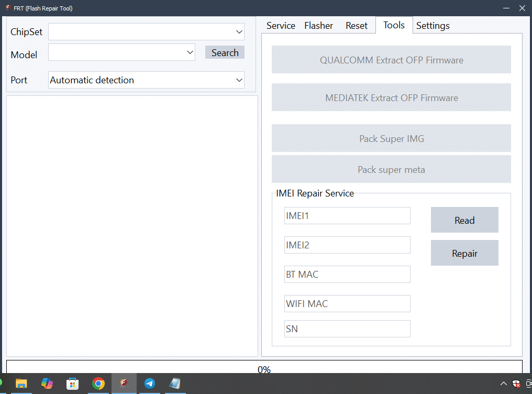The width and height of the screenshot is (532, 394).
Task: Click the Windows Security tray icon
Action: [x=516, y=384]
